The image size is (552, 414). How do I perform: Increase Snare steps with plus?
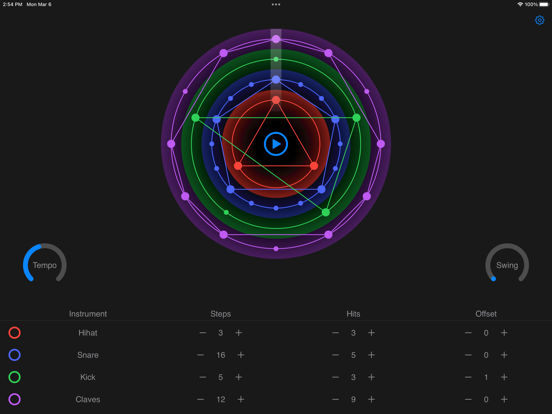point(241,355)
